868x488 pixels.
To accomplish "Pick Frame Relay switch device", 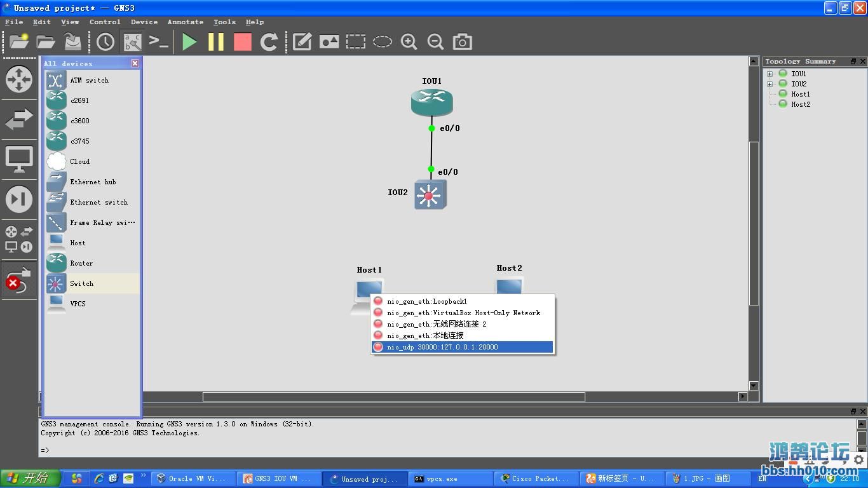I will (91, 222).
